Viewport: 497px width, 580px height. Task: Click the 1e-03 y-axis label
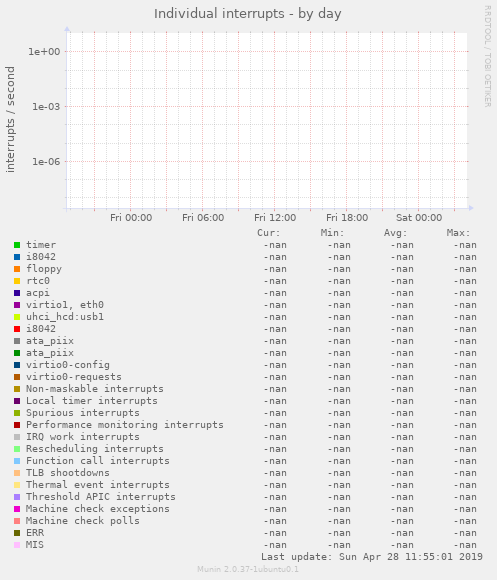(46, 107)
